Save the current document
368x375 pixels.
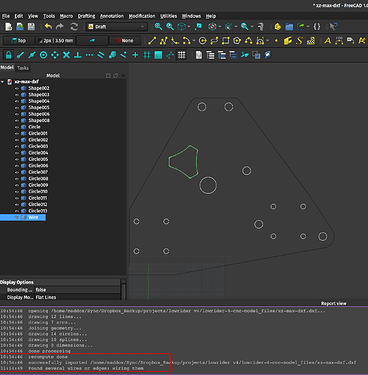(31, 27)
